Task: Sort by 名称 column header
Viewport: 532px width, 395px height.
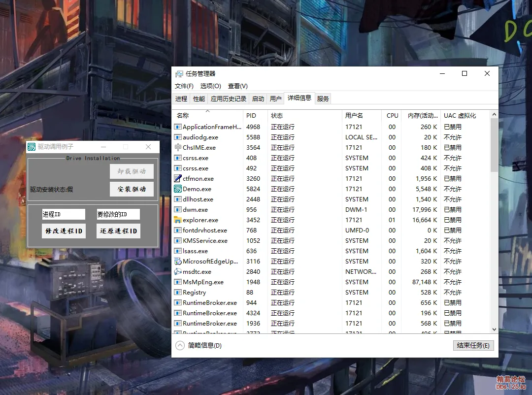Action: [183, 115]
